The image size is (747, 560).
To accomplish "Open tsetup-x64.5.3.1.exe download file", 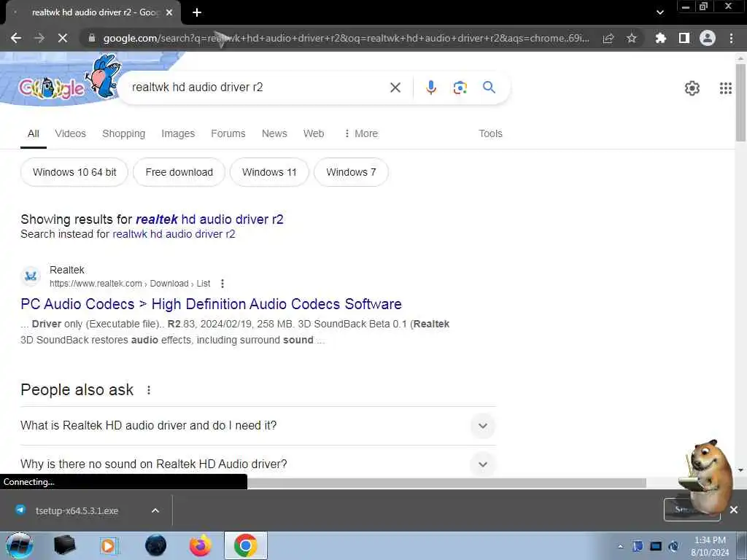I will tap(76, 510).
